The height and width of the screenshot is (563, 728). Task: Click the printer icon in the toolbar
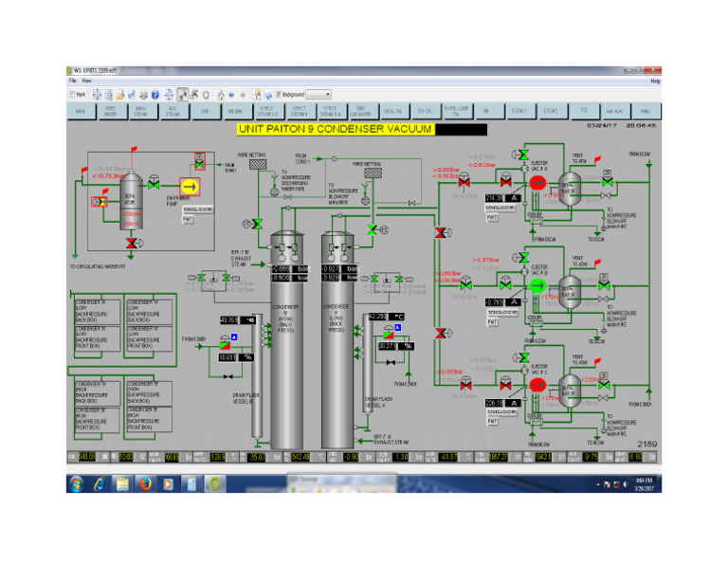tap(143, 95)
